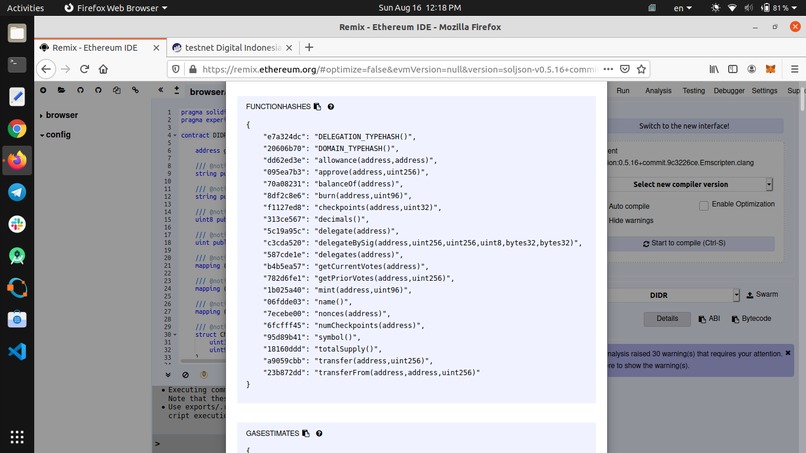Open the Firefox library icon
This screenshot has height=453, width=806.
(714, 69)
